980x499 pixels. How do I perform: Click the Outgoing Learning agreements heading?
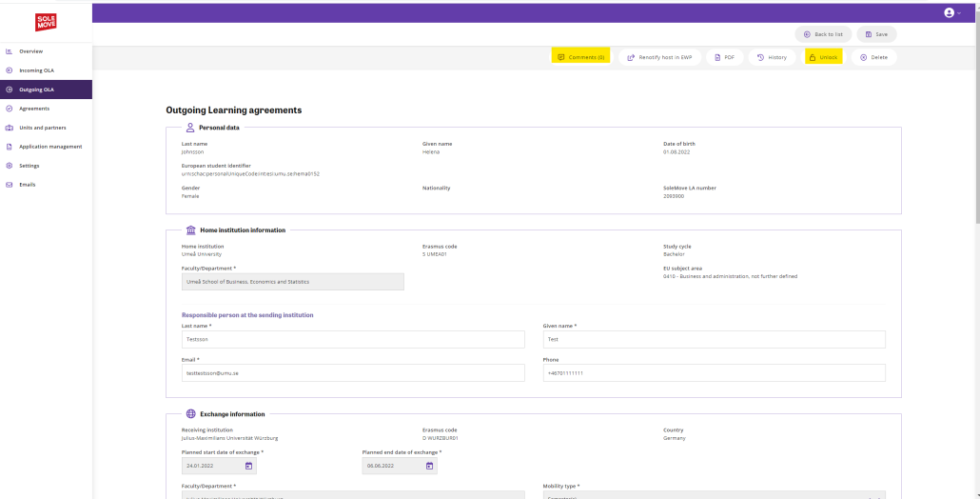[x=234, y=110]
